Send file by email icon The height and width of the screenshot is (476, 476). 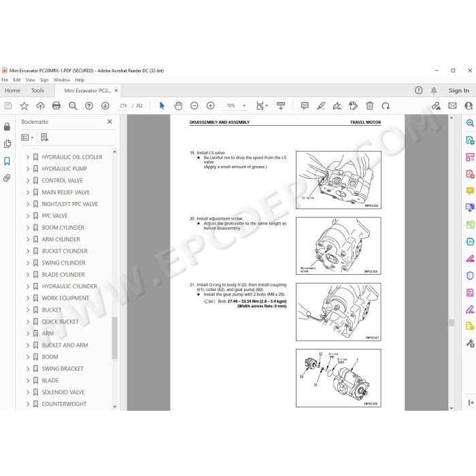(452, 105)
